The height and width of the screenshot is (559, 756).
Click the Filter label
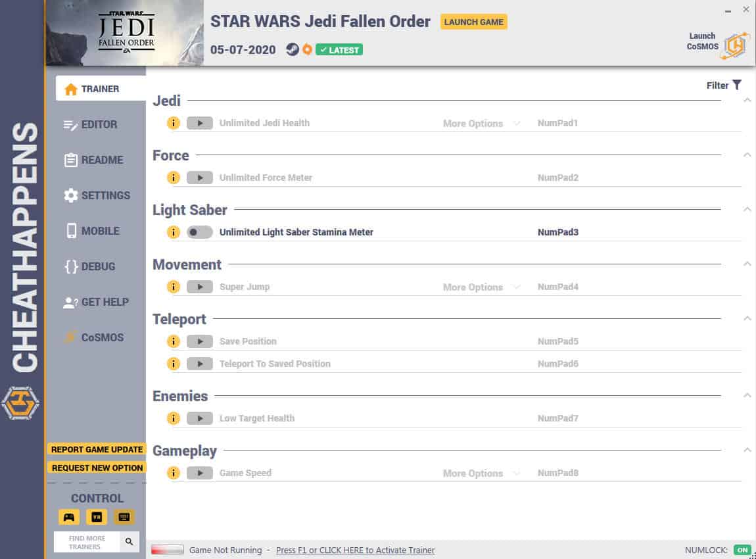(x=717, y=85)
